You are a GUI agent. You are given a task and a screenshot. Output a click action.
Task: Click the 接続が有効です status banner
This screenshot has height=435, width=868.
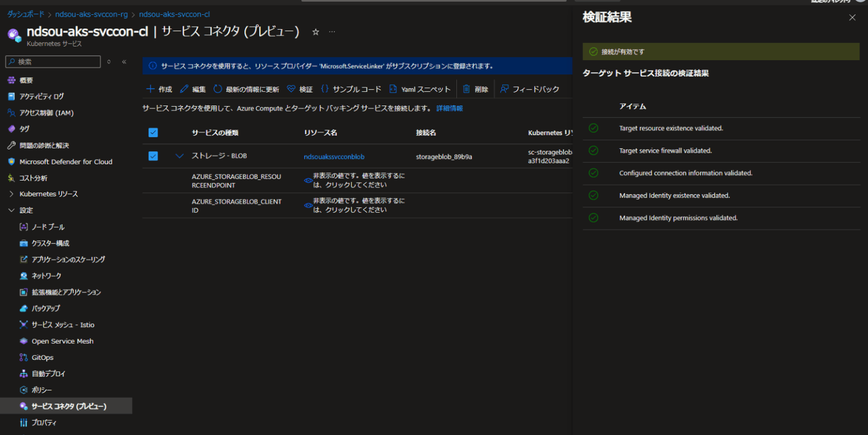click(721, 52)
